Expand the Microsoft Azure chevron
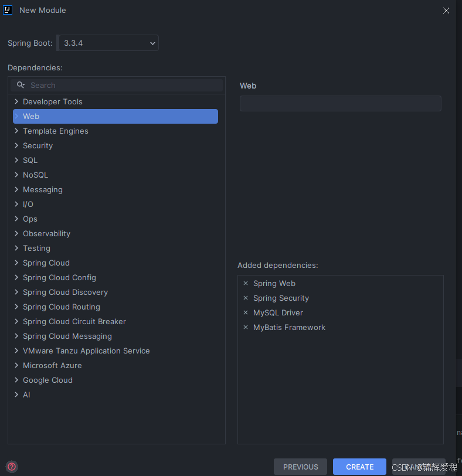Viewport: 462px width, 476px height. click(x=16, y=366)
